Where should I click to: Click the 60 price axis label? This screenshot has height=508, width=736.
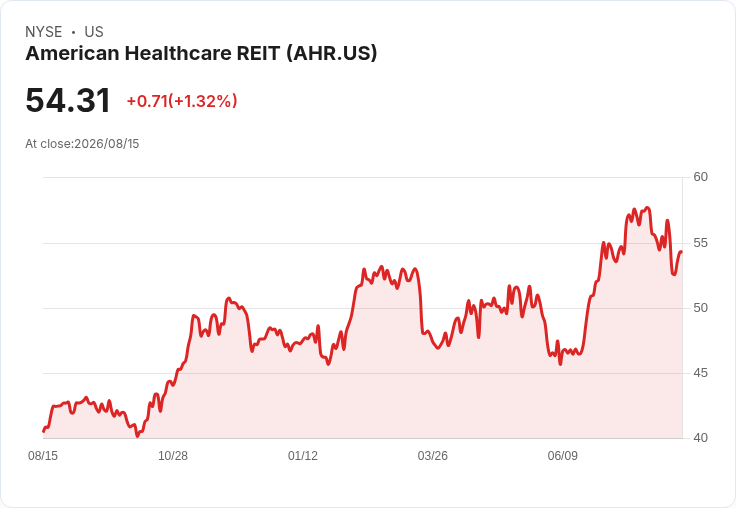pyautogui.click(x=700, y=177)
